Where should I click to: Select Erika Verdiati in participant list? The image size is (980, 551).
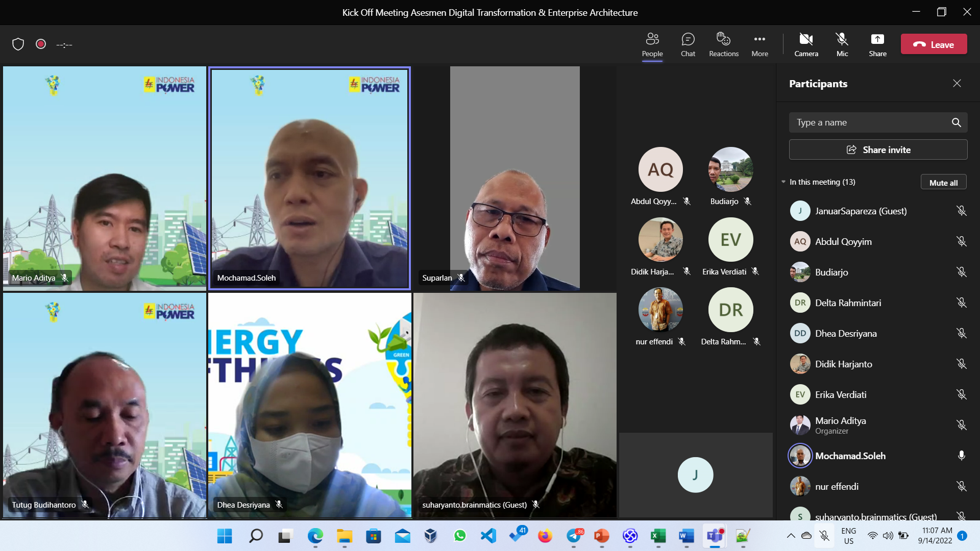click(840, 394)
